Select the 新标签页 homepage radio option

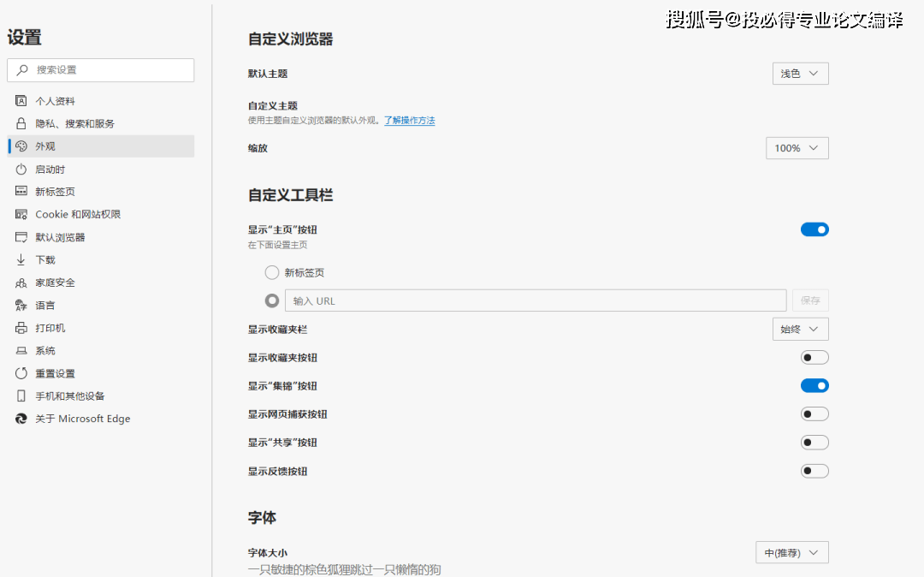pos(272,271)
